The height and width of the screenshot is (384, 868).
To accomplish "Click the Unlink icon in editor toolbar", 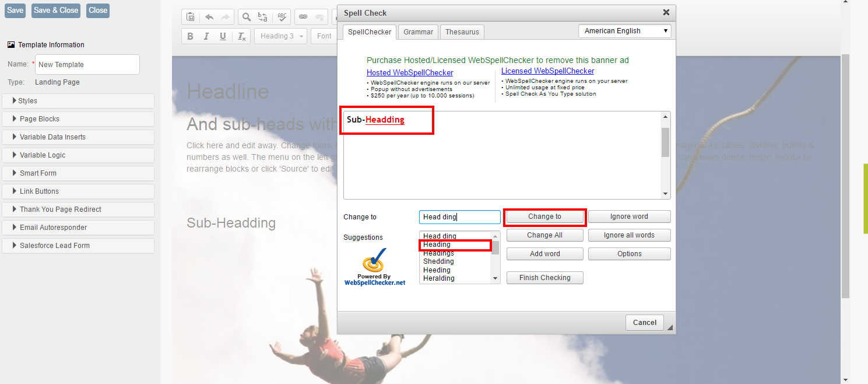I will 319,17.
